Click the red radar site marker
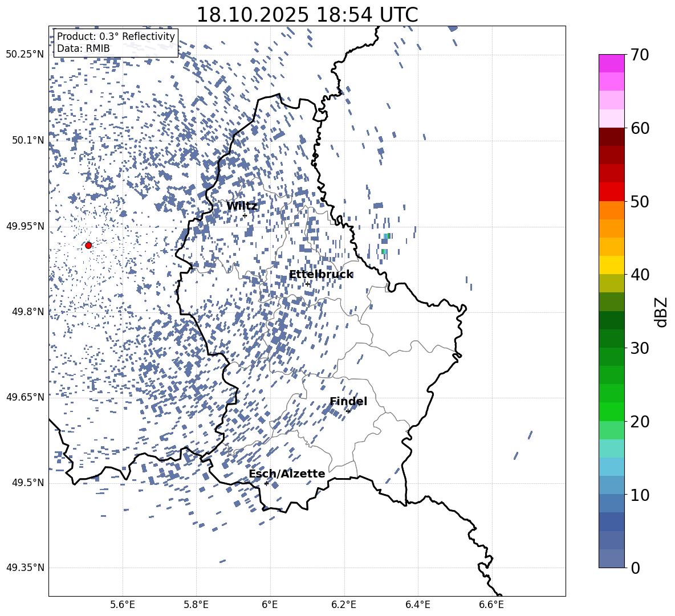The height and width of the screenshot is (616, 675). (x=88, y=246)
